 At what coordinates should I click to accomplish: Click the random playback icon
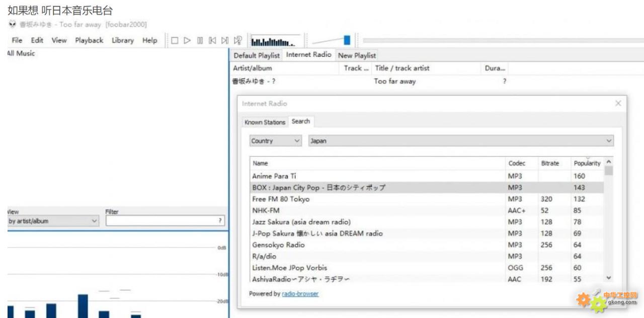(x=238, y=41)
